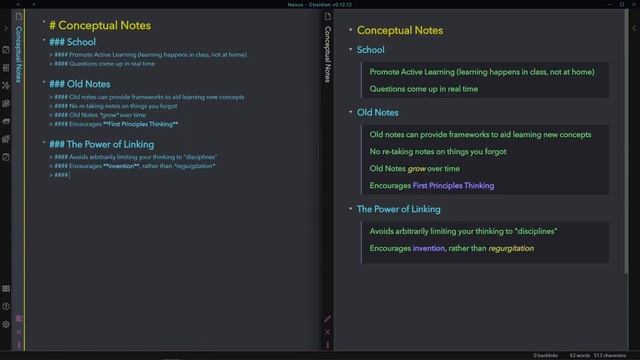Collapse the School section in preview
Viewport: 640px width, 360px height.
(x=350, y=49)
